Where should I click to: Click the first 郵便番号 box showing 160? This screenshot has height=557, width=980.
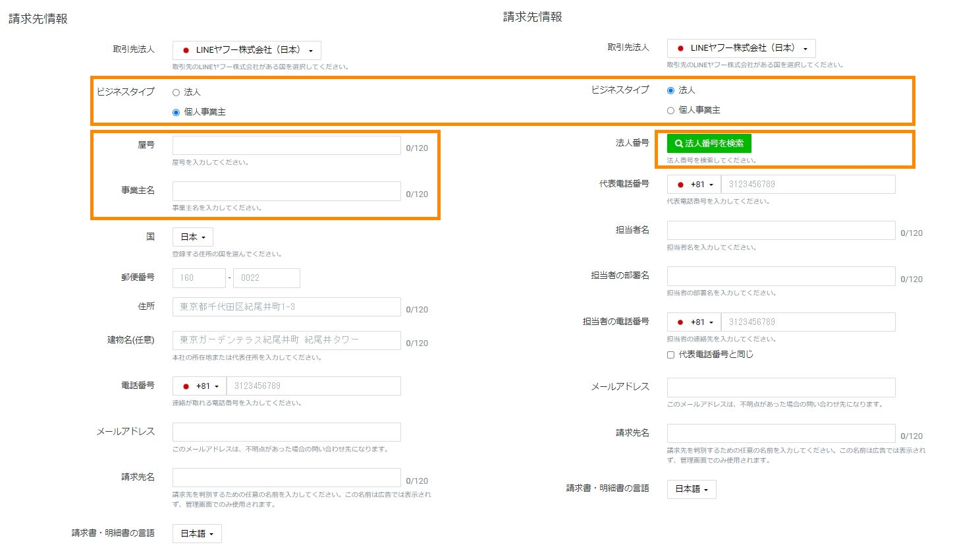[199, 278]
